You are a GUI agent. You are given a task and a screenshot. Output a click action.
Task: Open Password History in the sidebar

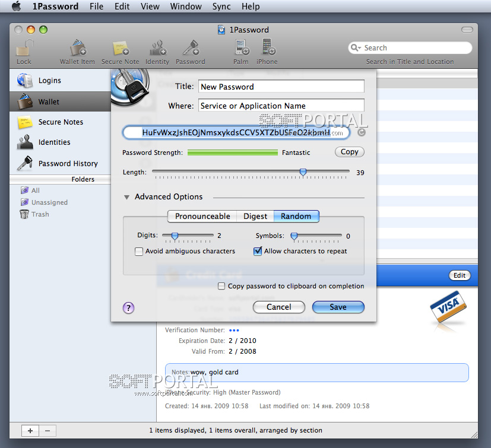pos(60,163)
